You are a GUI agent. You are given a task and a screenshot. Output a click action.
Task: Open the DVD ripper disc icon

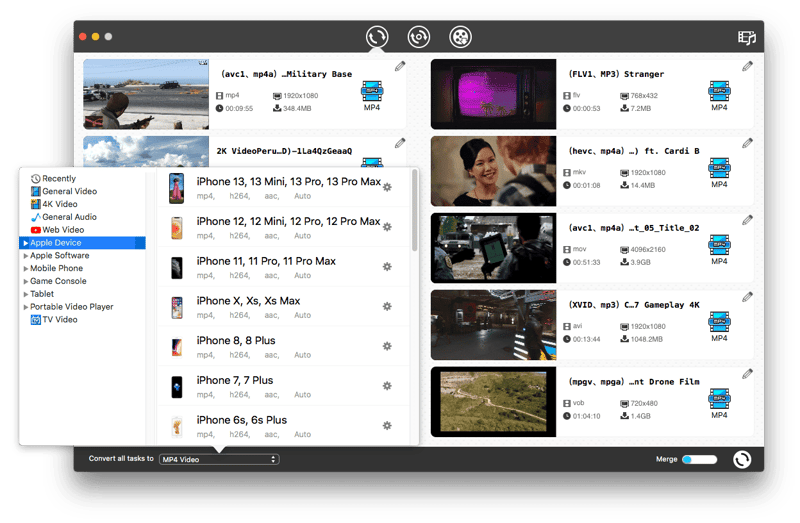click(418, 38)
